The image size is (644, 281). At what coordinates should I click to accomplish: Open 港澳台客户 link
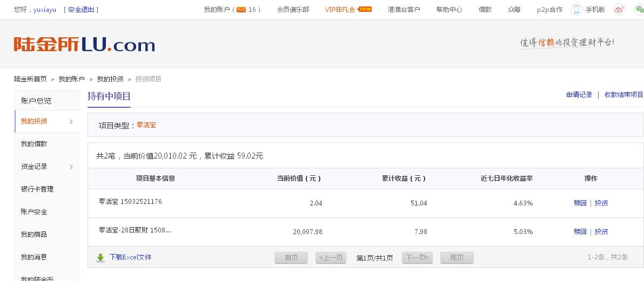coord(404,9)
